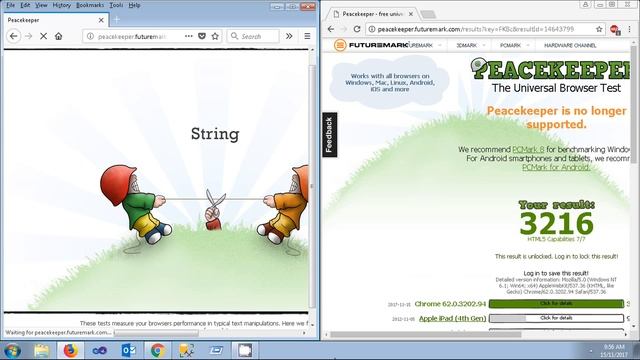Click the Peacekeeper logo heading

[x=550, y=69]
